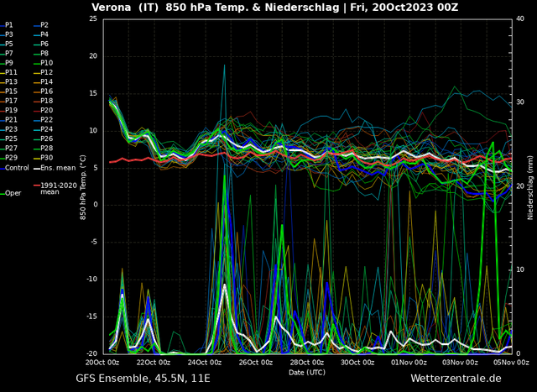
Task: Select legend entry P1
Action: point(7,25)
